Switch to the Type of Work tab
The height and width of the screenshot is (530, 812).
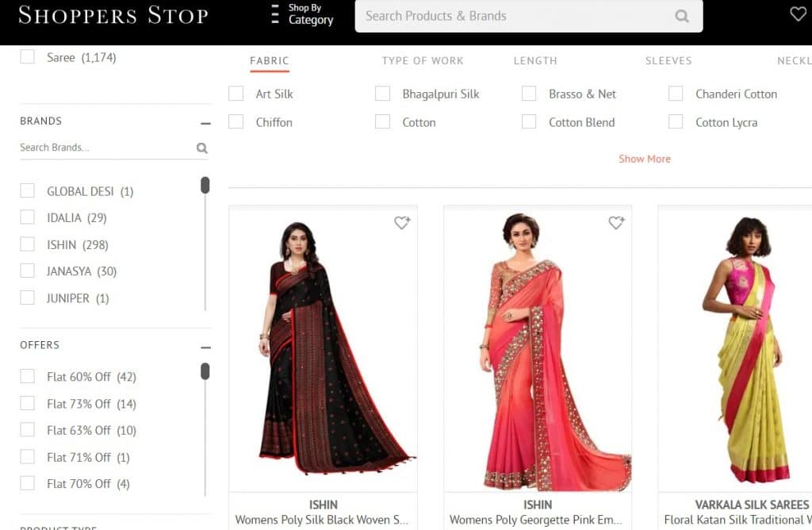[x=423, y=60]
